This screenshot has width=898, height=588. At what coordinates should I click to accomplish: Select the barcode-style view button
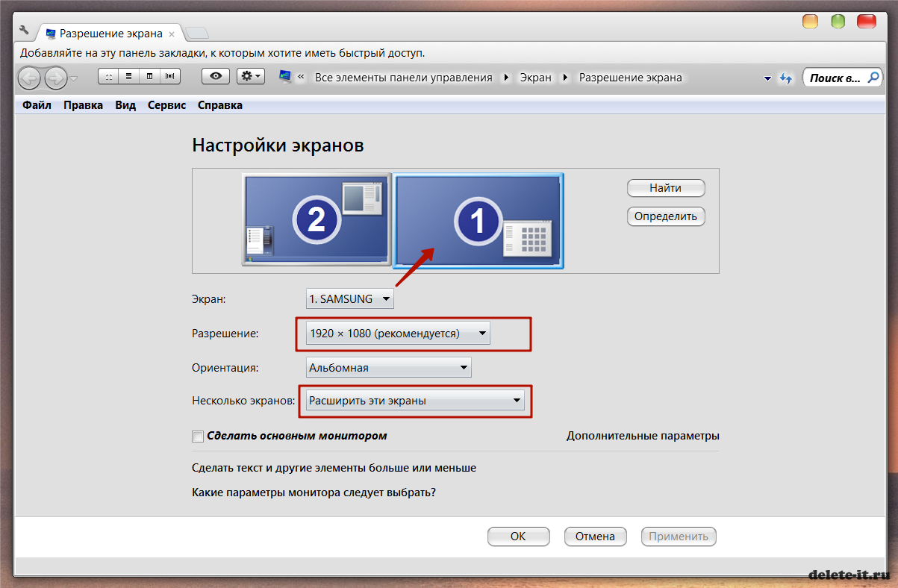pyautogui.click(x=170, y=76)
